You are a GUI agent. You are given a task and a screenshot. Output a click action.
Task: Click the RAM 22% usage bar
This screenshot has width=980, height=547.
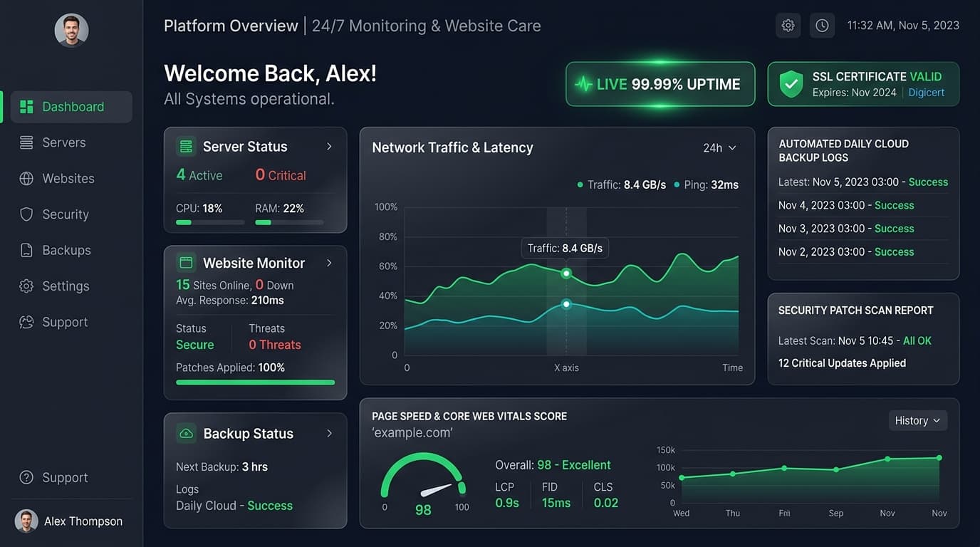pos(289,222)
